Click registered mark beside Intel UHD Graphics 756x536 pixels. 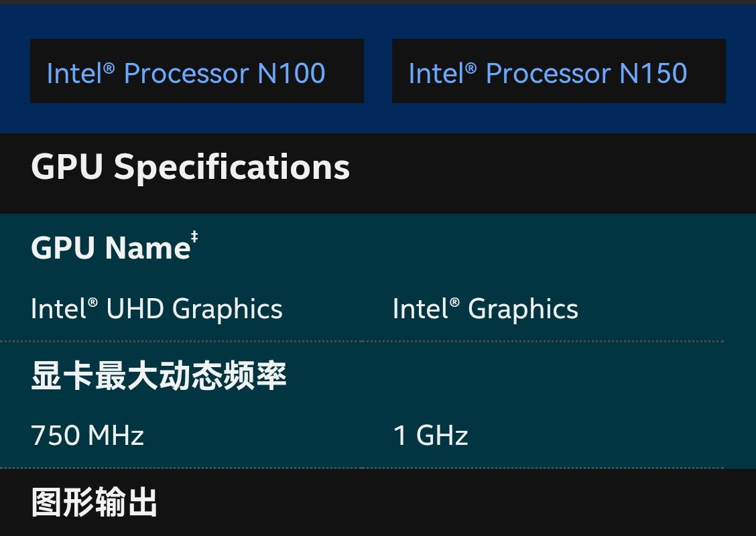click(x=92, y=304)
